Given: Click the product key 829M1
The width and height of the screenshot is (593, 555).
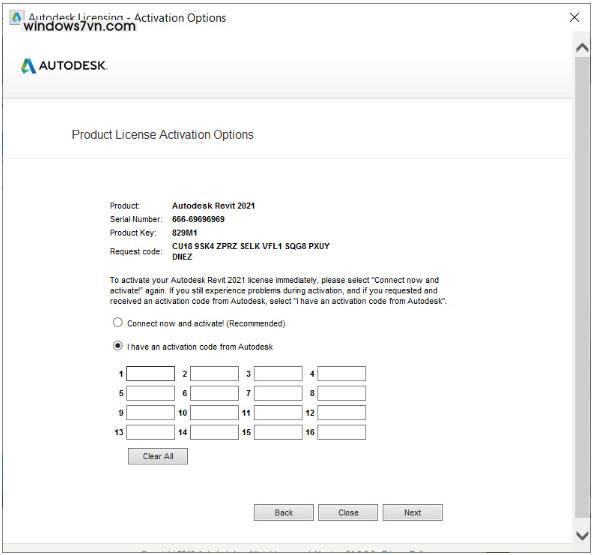Looking at the screenshot, I should pos(185,233).
